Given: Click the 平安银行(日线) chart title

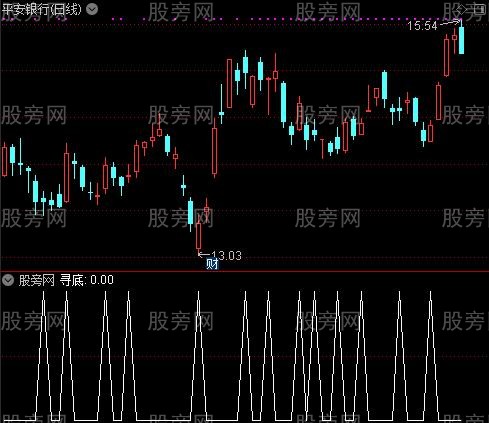Looking at the screenshot, I should pos(42,9).
